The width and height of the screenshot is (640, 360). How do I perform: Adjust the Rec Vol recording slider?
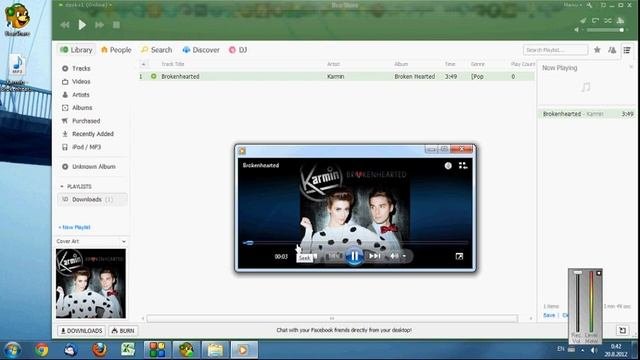pyautogui.click(x=578, y=302)
